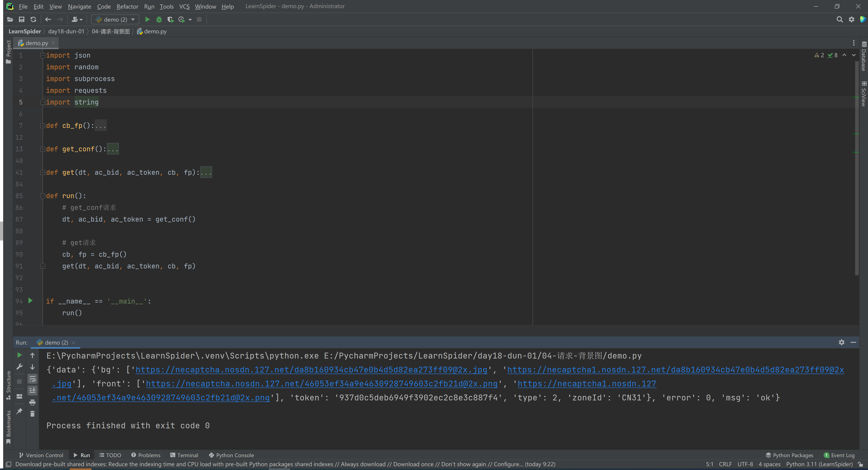Viewport: 868px width, 470px height.
Task: Go to next highlighted error arrow
Action: pos(854,55)
